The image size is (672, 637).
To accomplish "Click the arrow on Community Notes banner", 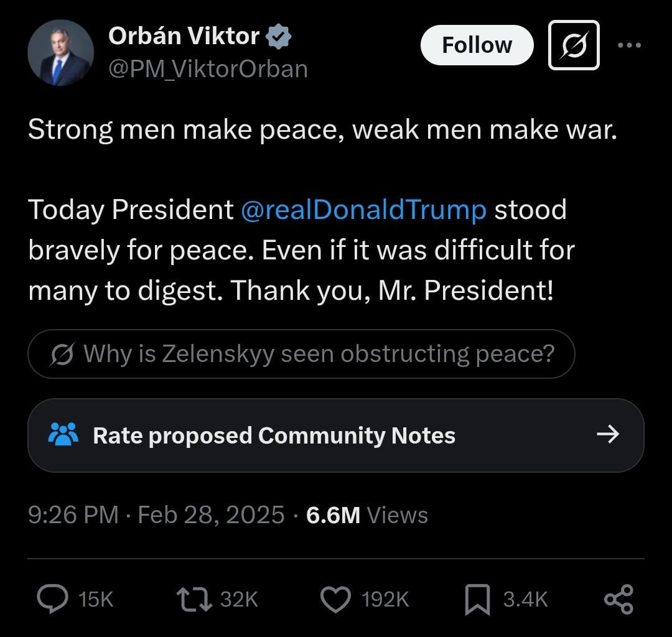I will coord(608,434).
